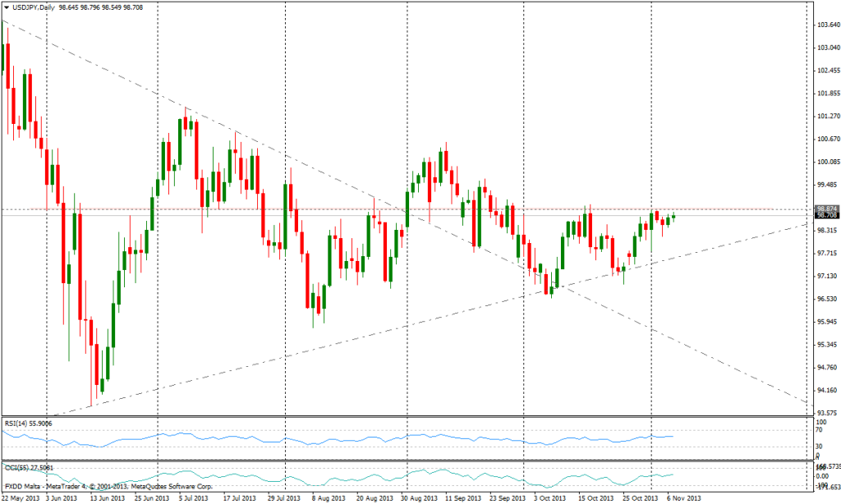Select the 3 Oct 2013 date label
This screenshot has height=504, width=841.
[x=549, y=497]
